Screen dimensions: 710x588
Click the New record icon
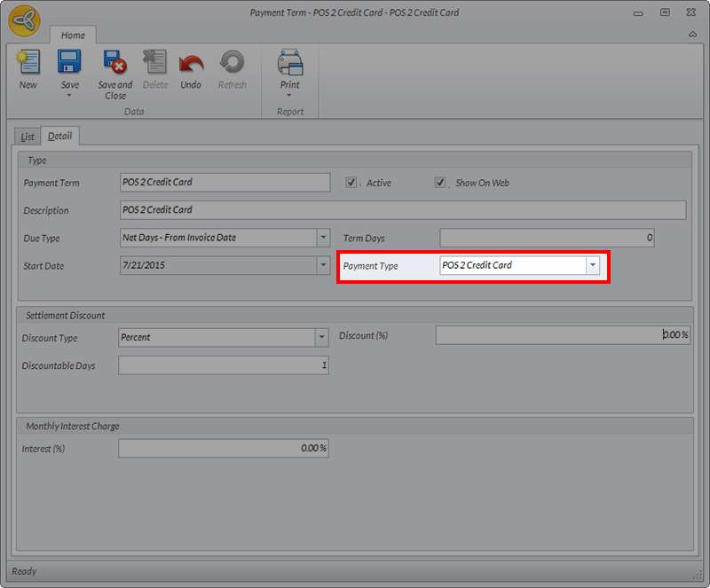28,63
